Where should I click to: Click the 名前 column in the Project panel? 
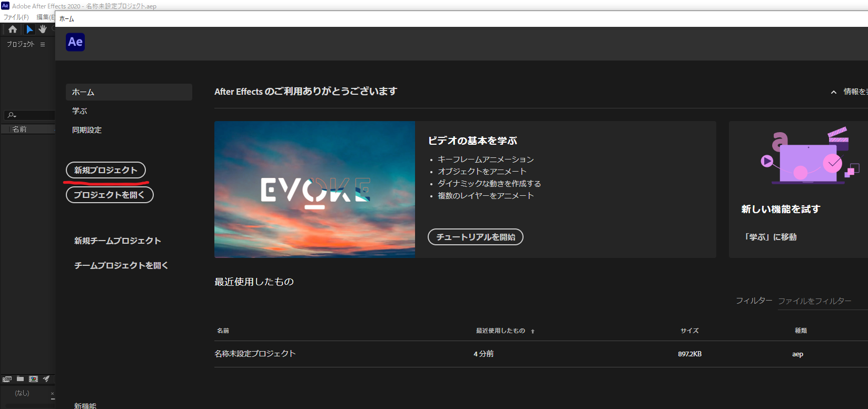[19, 129]
